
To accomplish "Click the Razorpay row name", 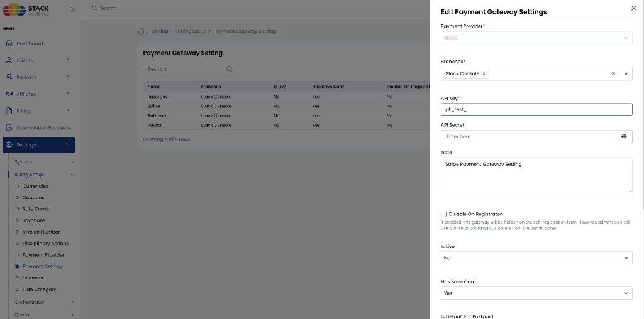I will pos(157,97).
